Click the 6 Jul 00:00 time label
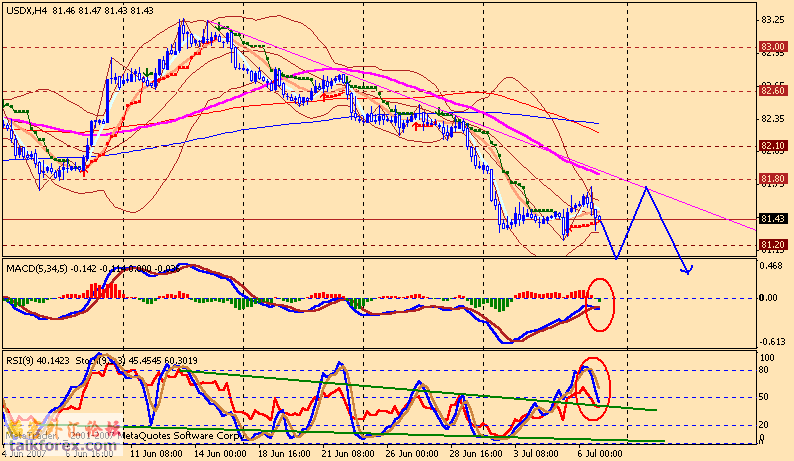Viewport: 794px width, 461px height. (x=600, y=453)
